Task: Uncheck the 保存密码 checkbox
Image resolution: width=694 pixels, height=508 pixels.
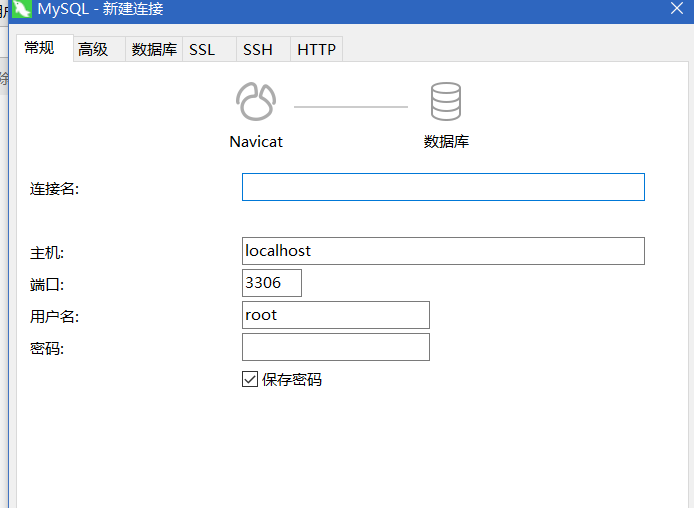Action: [250, 379]
